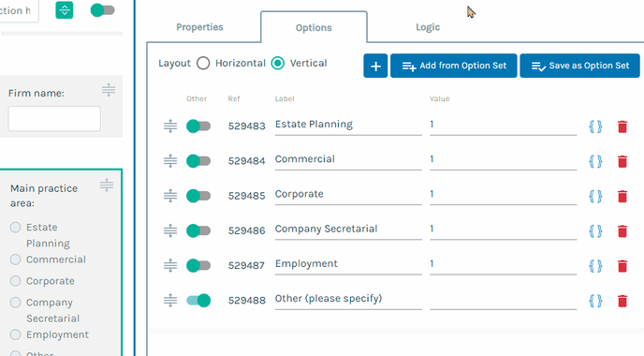This screenshot has height=356, width=644.
Task: Delete the Employment option
Action: coord(622,266)
